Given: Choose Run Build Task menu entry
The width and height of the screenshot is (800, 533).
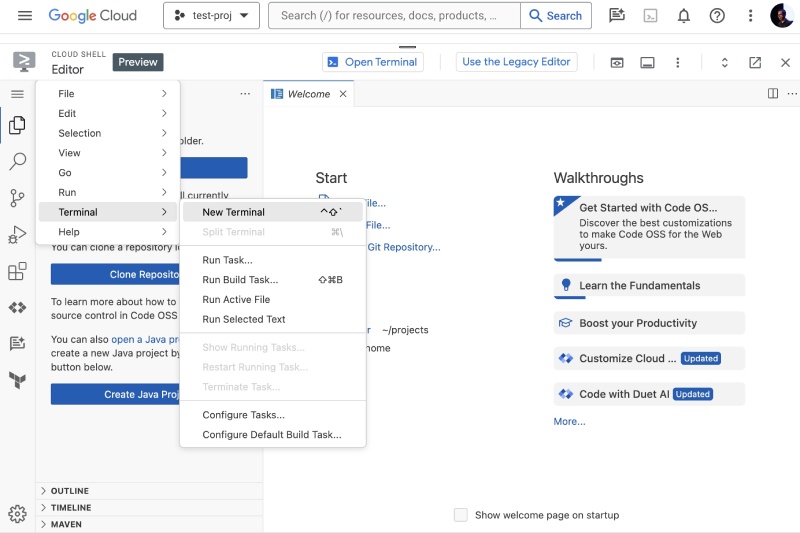Looking at the screenshot, I should coord(240,280).
